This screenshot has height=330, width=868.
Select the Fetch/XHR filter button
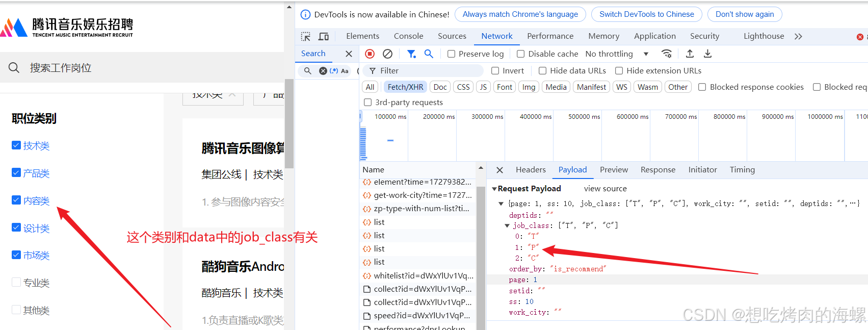click(405, 87)
